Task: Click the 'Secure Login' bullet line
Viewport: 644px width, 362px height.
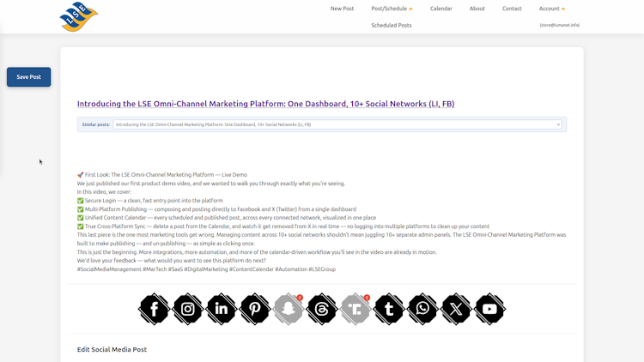Action: point(150,201)
